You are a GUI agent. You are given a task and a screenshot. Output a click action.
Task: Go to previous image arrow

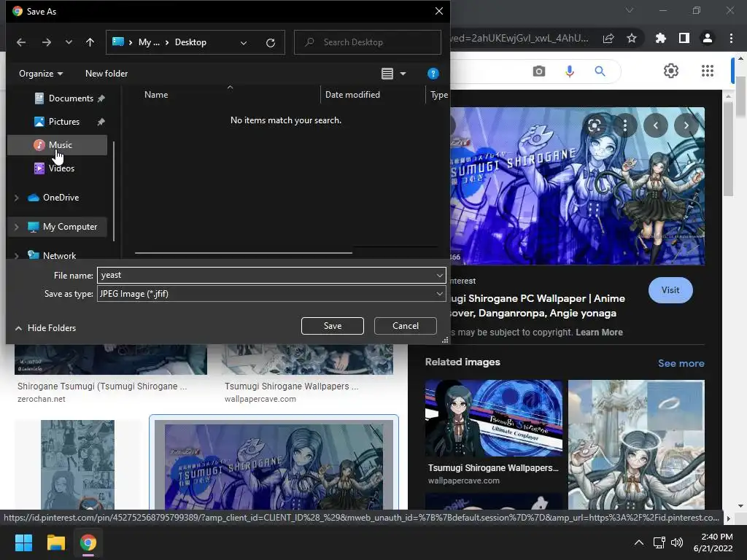pos(656,125)
